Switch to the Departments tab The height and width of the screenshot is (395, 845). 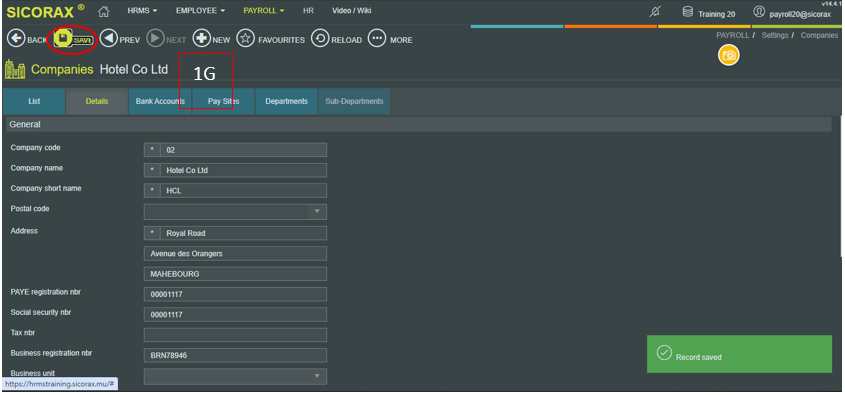click(286, 101)
